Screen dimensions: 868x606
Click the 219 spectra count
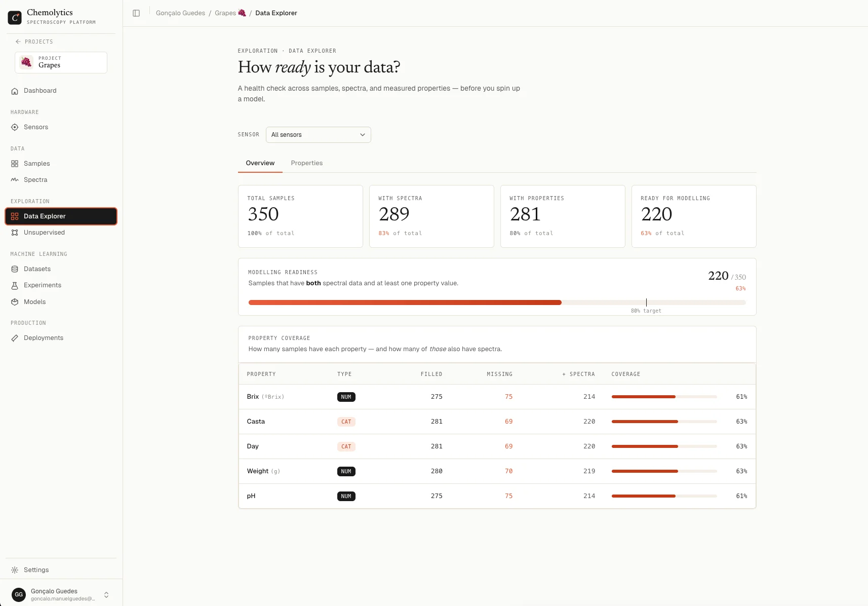tap(589, 471)
